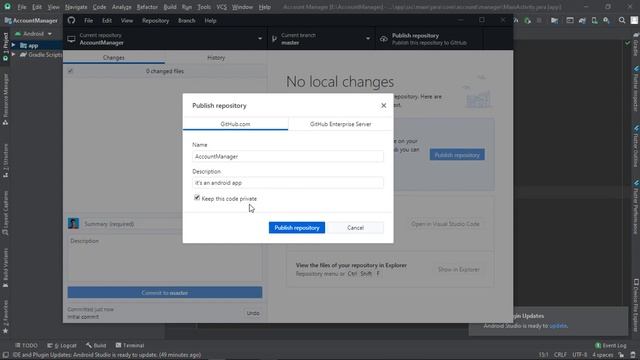Open GitHub Desktop Branch menu
This screenshot has width=640, height=360.
(x=187, y=20)
